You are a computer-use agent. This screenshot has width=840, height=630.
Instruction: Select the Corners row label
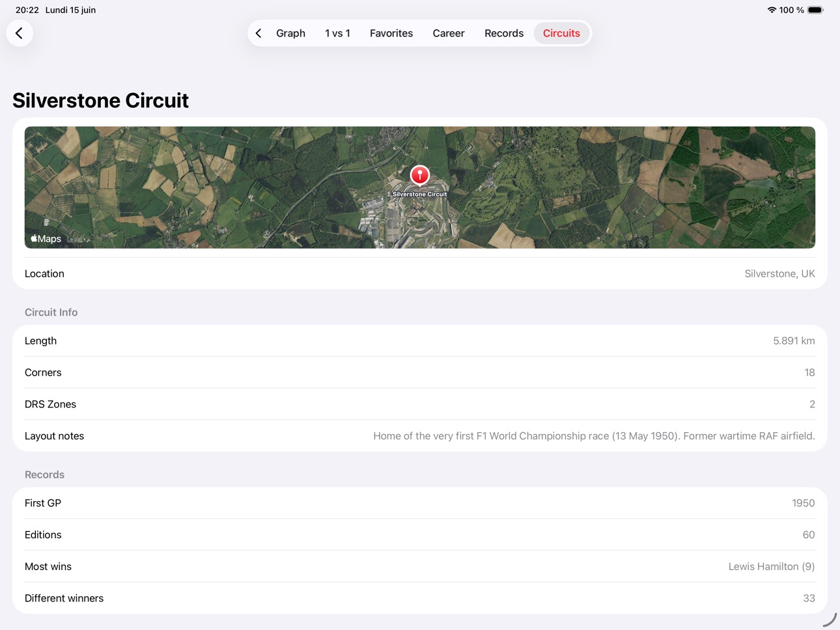[x=43, y=372]
